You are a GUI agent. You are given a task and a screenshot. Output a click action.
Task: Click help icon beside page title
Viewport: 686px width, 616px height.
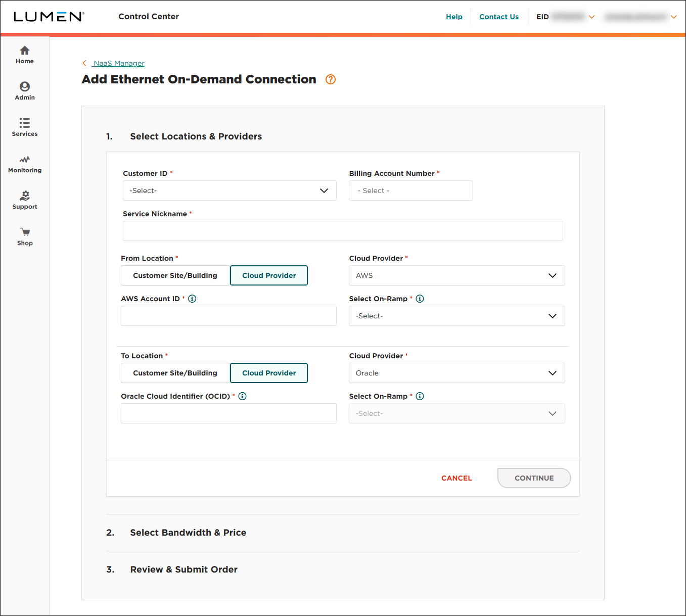pyautogui.click(x=331, y=79)
